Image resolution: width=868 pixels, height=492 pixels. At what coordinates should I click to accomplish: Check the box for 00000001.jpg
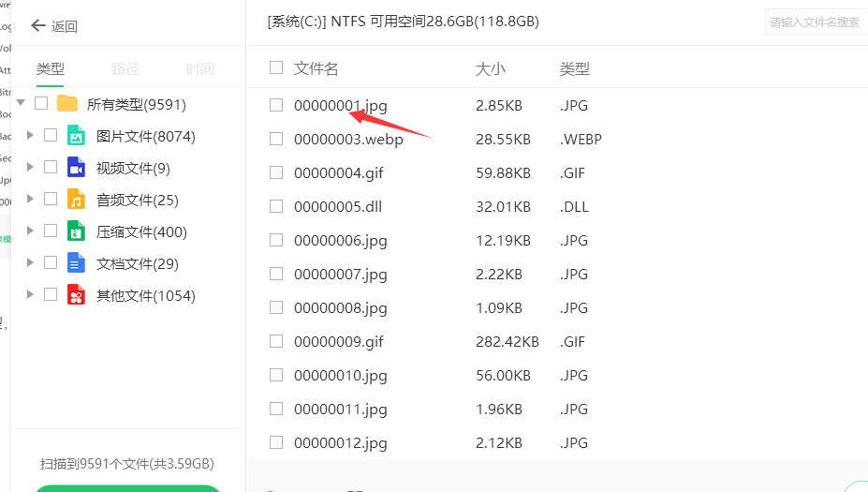[276, 105]
